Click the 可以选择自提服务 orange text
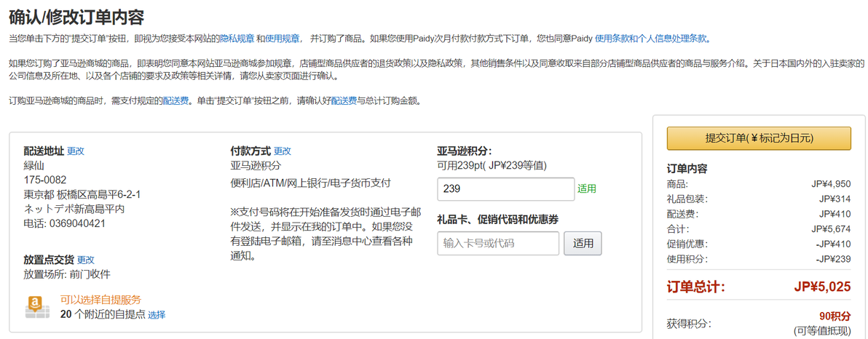868x339 pixels. pos(100,300)
